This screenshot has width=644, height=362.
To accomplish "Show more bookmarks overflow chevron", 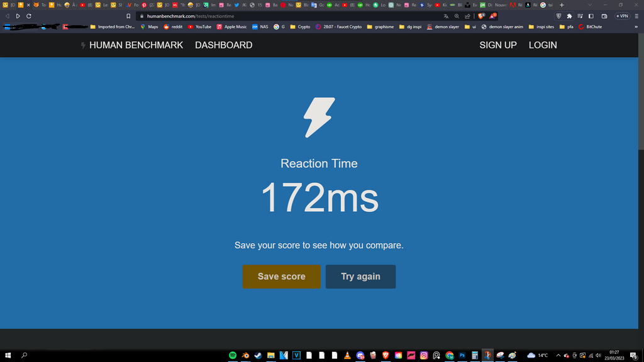I will pyautogui.click(x=636, y=26).
